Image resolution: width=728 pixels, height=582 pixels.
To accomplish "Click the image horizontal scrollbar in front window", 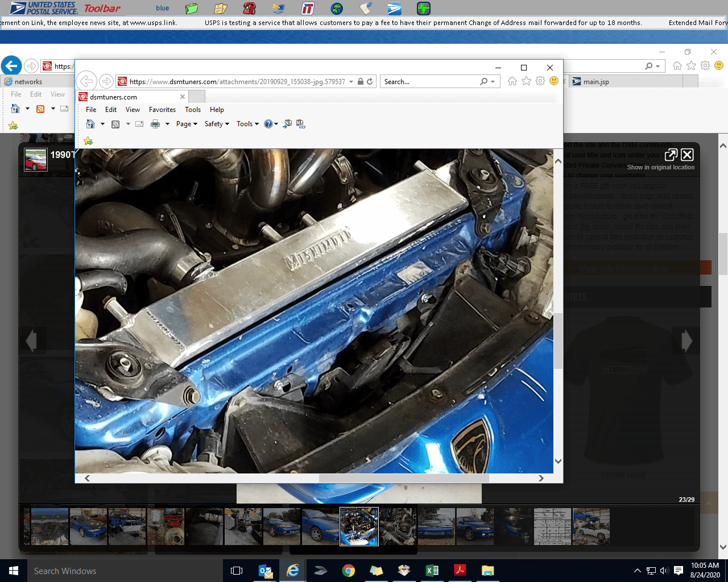I will 404,478.
